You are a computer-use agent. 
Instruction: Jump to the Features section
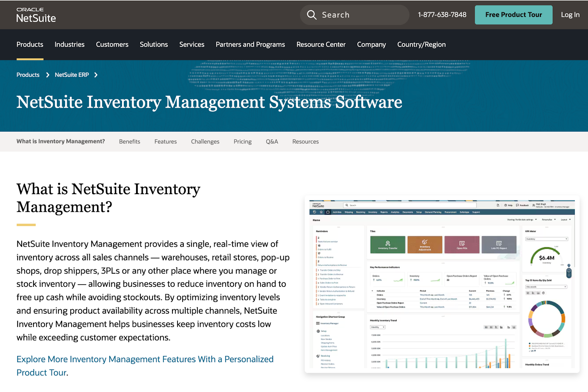[165, 142]
